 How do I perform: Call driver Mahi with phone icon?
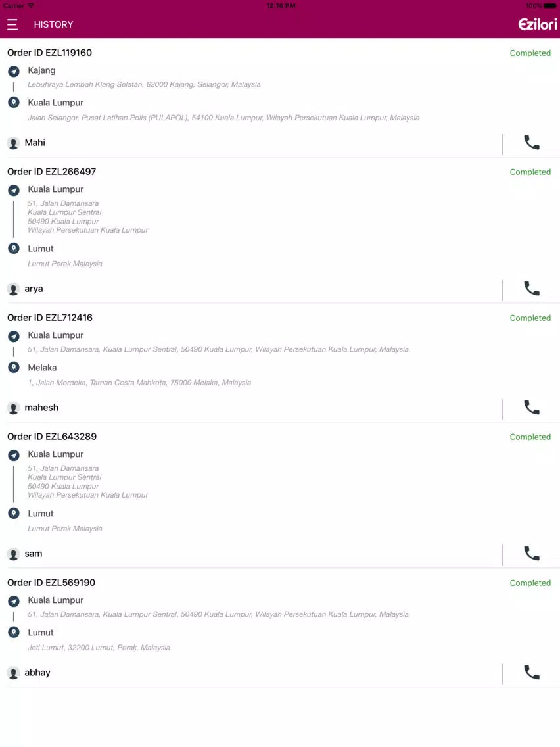532,143
